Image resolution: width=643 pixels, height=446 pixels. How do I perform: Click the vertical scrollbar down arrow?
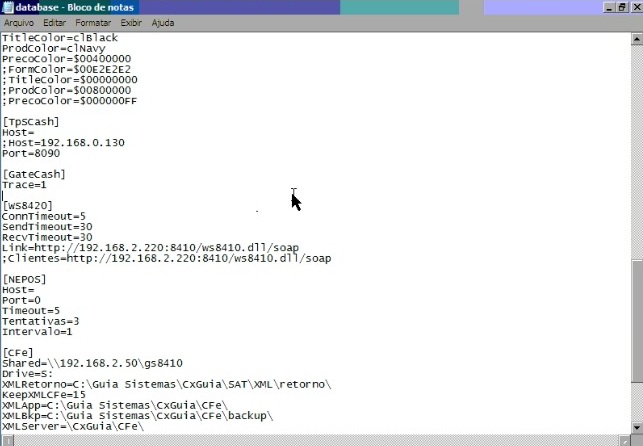point(637,428)
